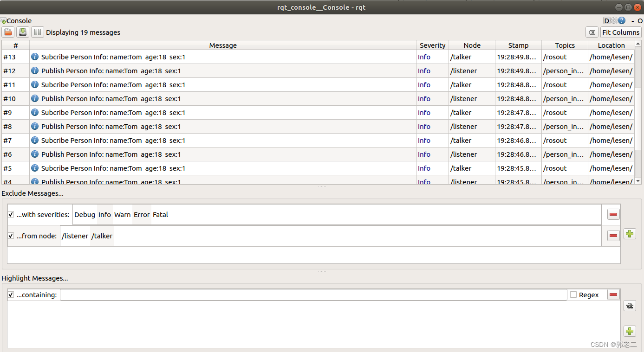
Task: Open plugin configuration gear icon
Action: tap(614, 20)
